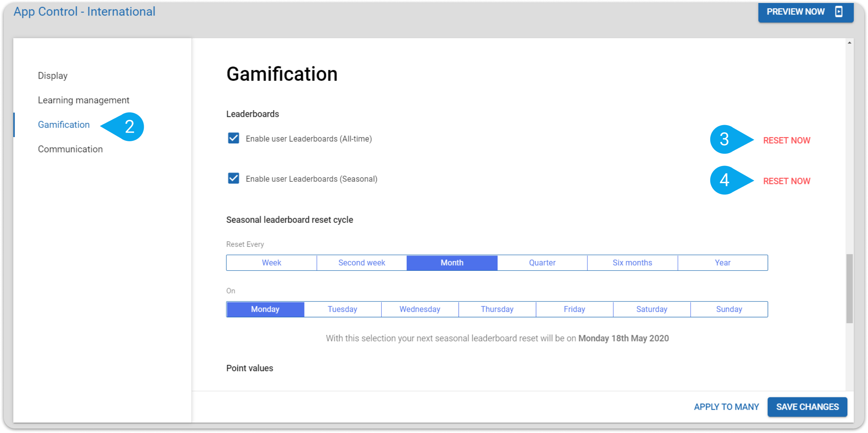Select the Six months reset option

tap(632, 263)
